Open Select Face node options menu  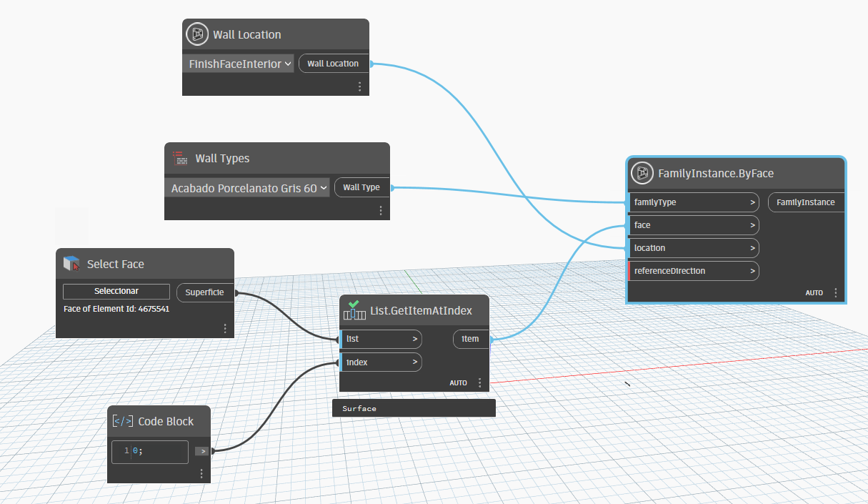[x=224, y=329]
